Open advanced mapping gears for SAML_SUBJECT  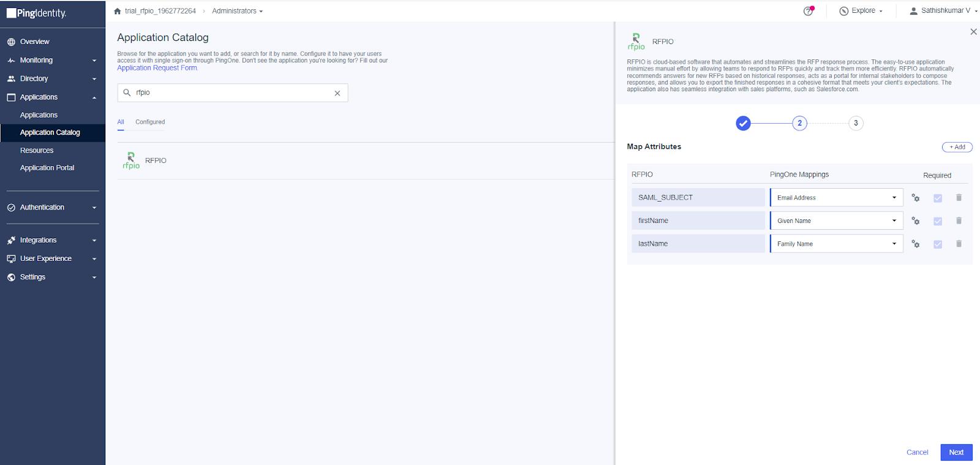point(916,198)
